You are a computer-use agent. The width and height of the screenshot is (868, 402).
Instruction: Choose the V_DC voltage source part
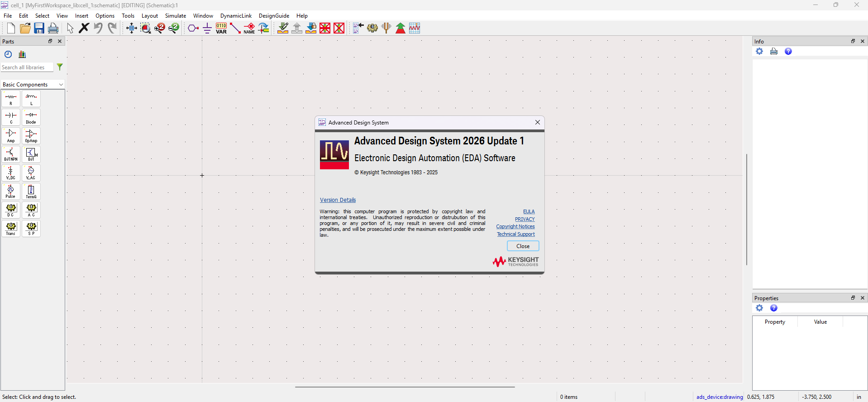click(x=11, y=173)
